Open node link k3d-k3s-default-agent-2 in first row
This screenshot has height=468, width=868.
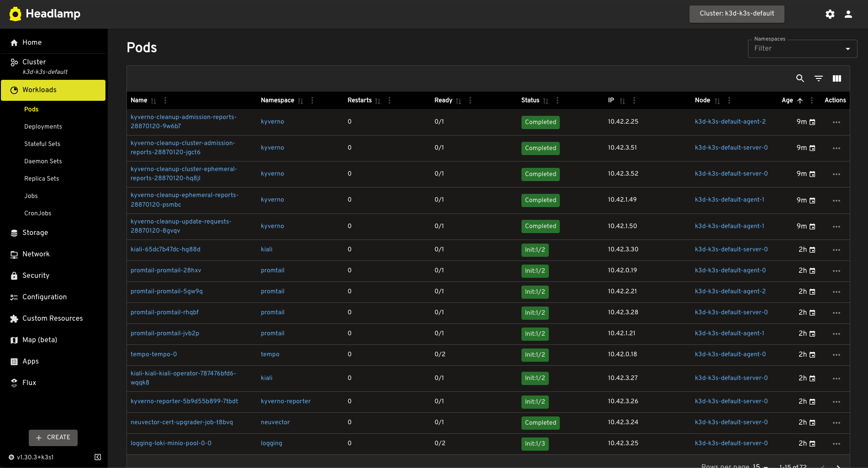[730, 122]
